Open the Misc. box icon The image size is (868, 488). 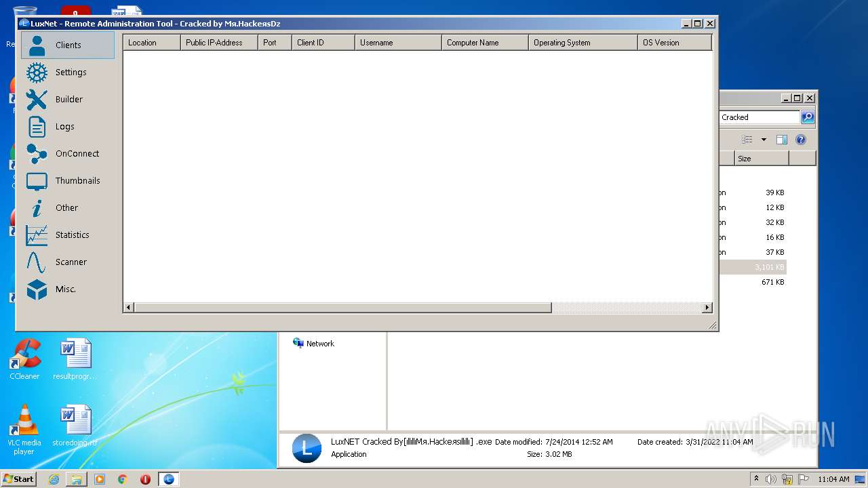click(x=37, y=289)
